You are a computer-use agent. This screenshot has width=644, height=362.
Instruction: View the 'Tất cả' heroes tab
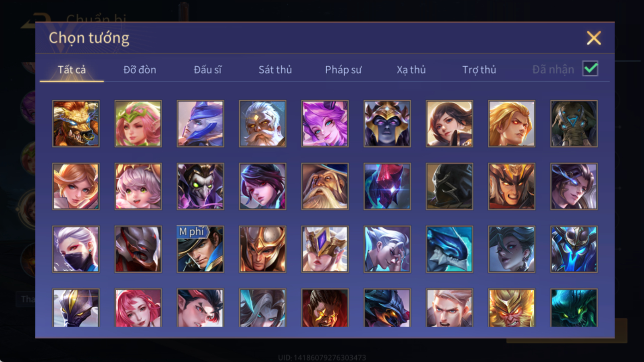[x=72, y=70]
